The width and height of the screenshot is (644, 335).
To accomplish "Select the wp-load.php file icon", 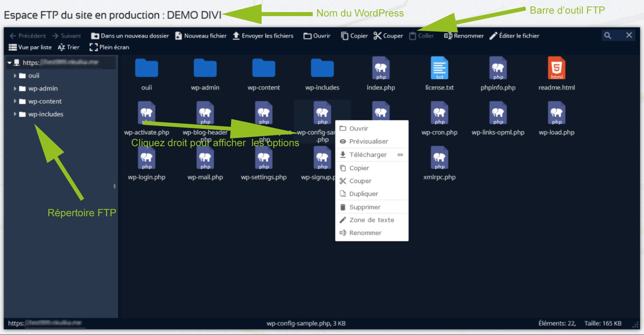I will 557,113.
